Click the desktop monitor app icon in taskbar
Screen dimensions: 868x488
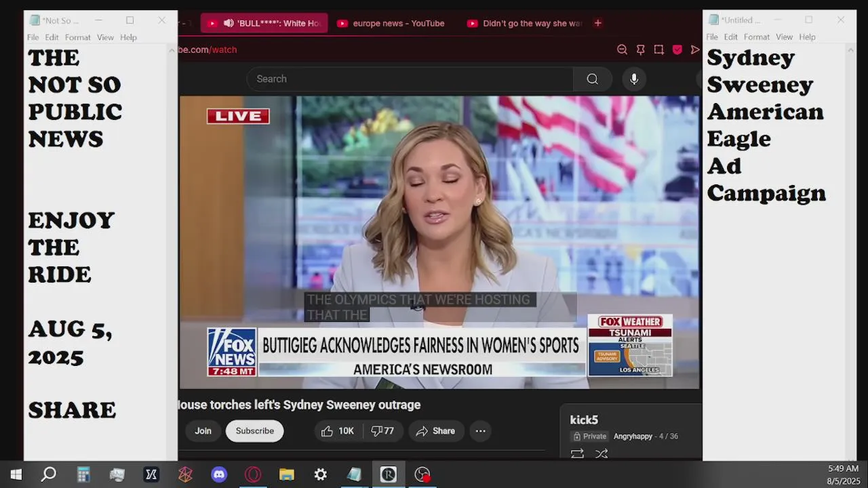117,474
